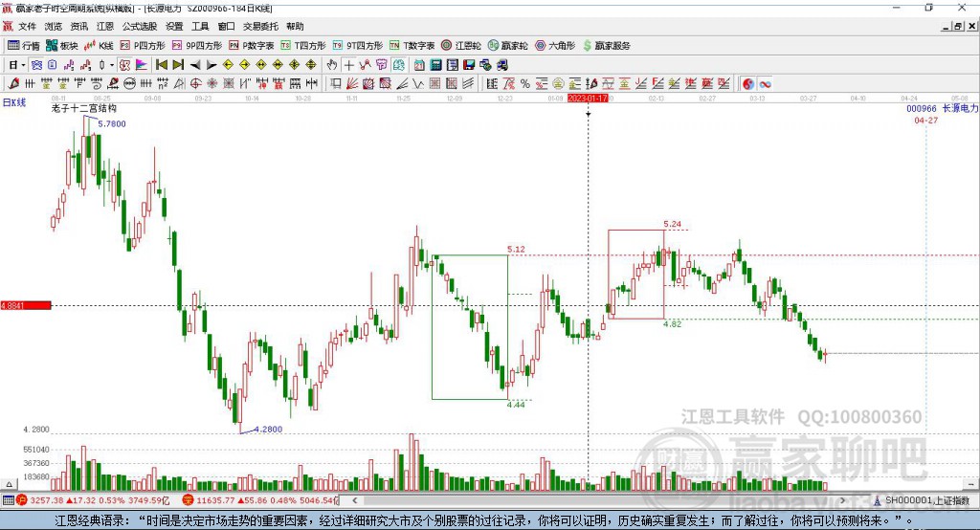Open the 行情 market quotes view
The image size is (980, 530).
pyautogui.click(x=23, y=46)
